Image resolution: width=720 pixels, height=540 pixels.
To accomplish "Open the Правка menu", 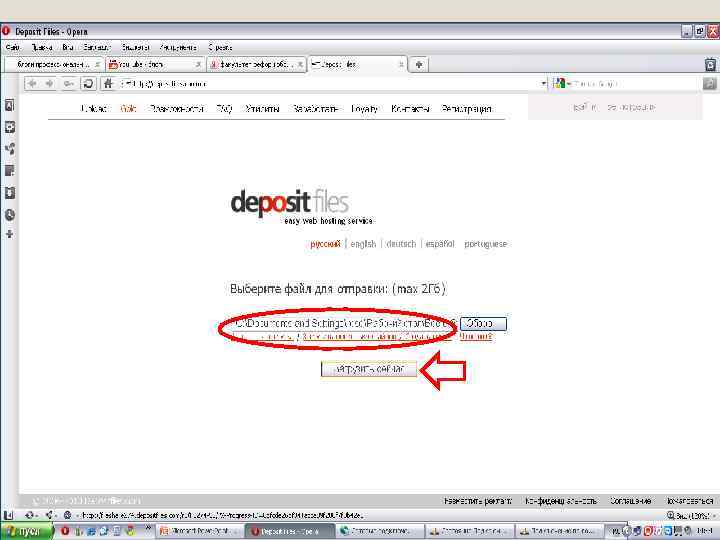I will click(42, 47).
